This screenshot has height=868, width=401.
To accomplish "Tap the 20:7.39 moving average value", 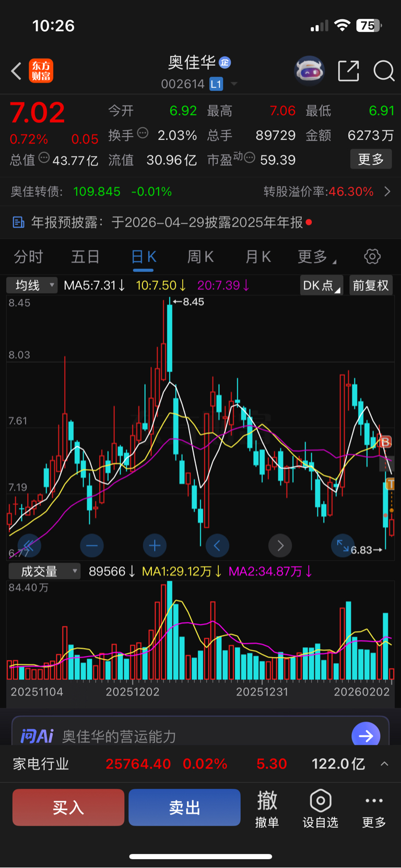I will 223,285.
